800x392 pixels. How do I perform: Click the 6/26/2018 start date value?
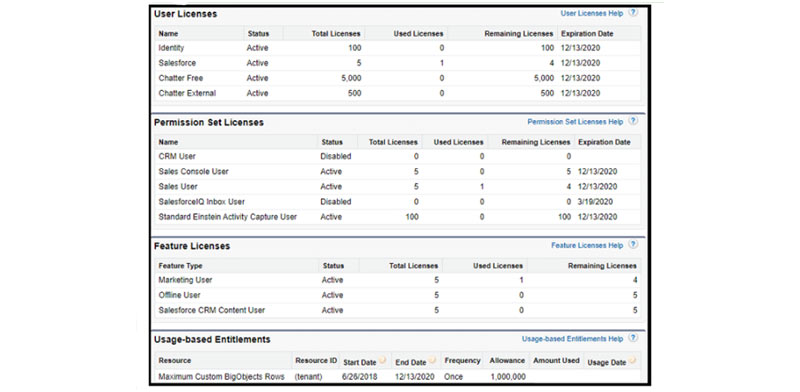(x=359, y=377)
